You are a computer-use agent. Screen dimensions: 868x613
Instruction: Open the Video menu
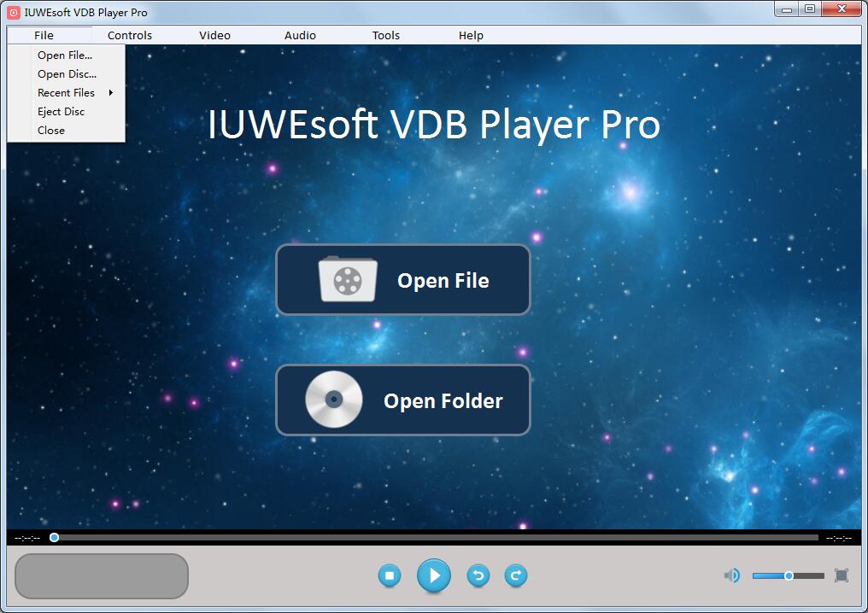[x=214, y=35]
